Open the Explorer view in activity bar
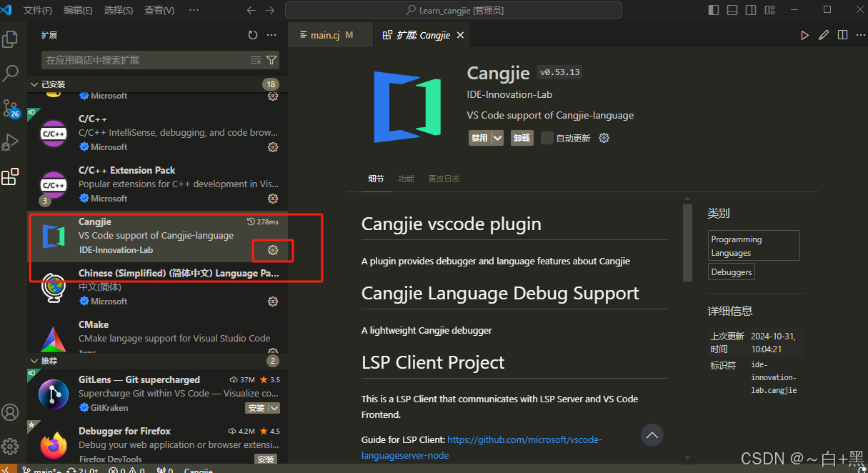 10,39
